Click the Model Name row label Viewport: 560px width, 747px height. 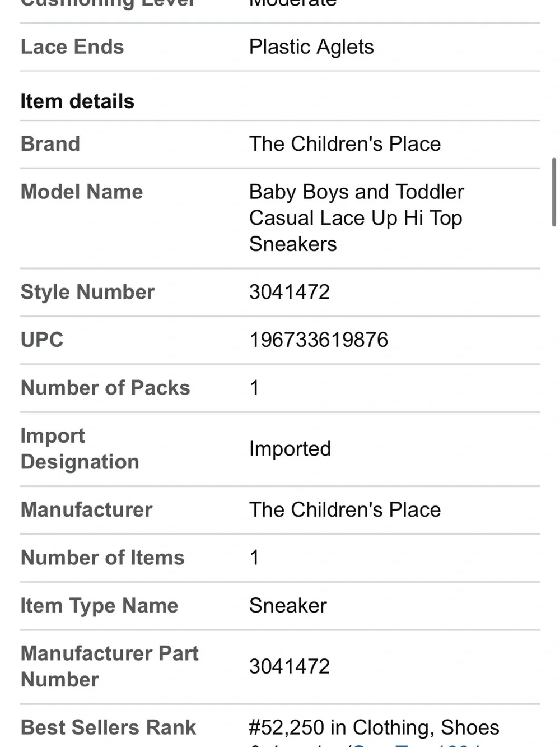[82, 192]
